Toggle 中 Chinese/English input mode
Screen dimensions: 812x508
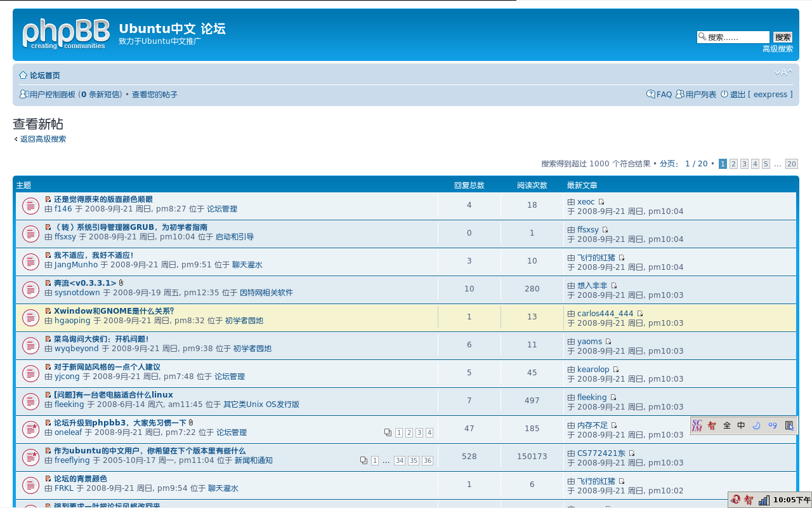[x=741, y=425]
